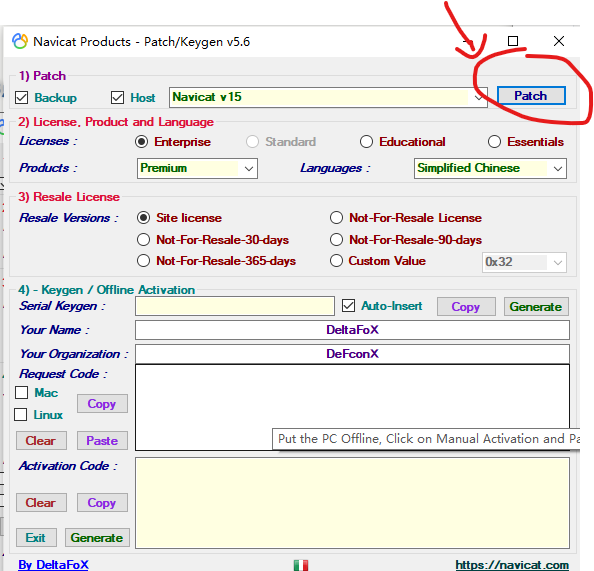Viewport: 594px width, 571px height.
Task: Maximize the Patch/Keygen window
Action: pos(513,41)
